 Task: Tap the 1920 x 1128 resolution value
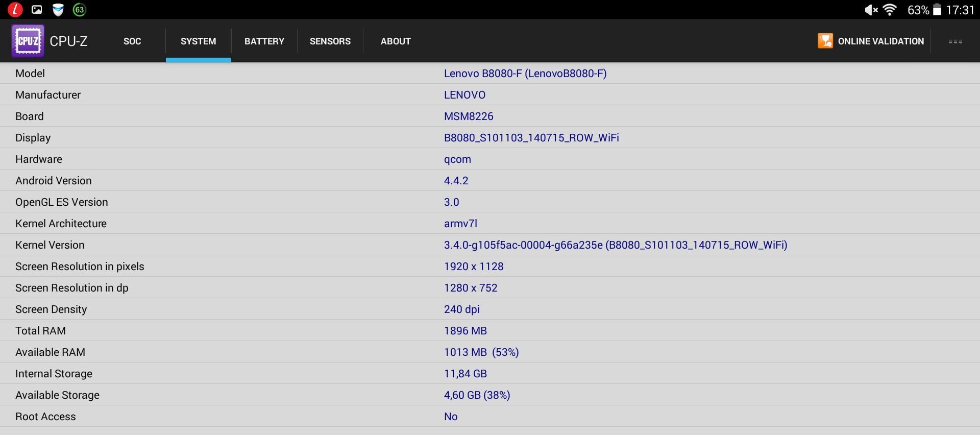(474, 266)
